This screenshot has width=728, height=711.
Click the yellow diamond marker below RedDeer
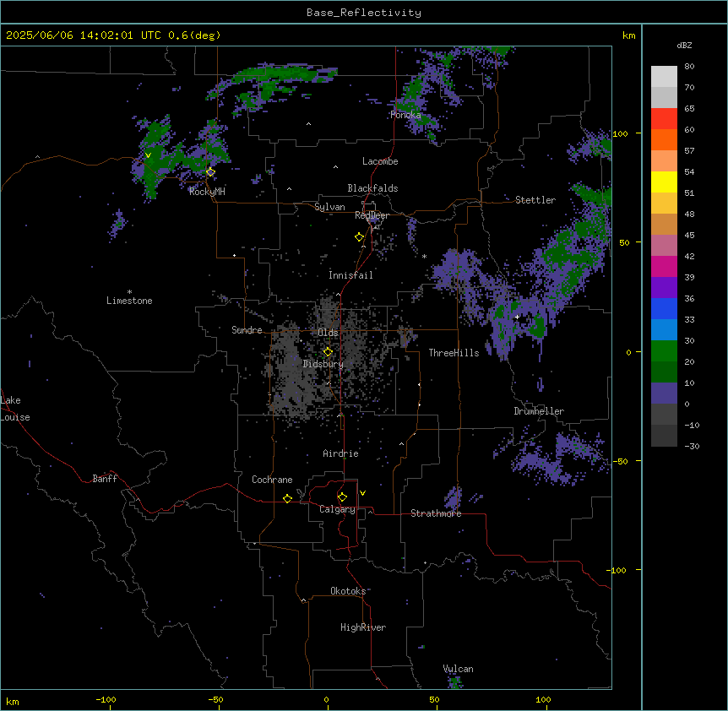pos(359,237)
